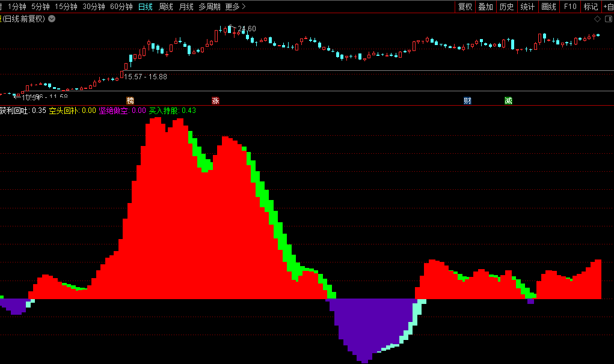Click the 获利回吐 indicator label
Screen dimensions: 614x364
(x=14, y=111)
